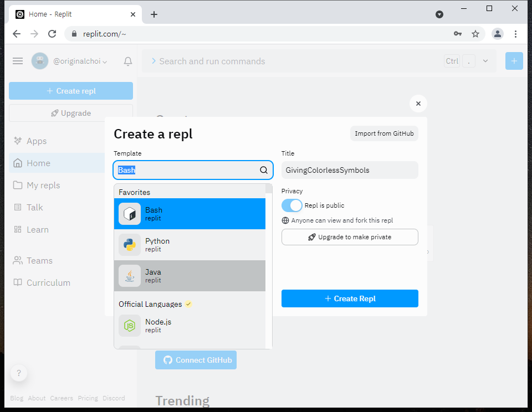The width and height of the screenshot is (532, 412).
Task: Open the Chrome profile icon
Action: 498,34
